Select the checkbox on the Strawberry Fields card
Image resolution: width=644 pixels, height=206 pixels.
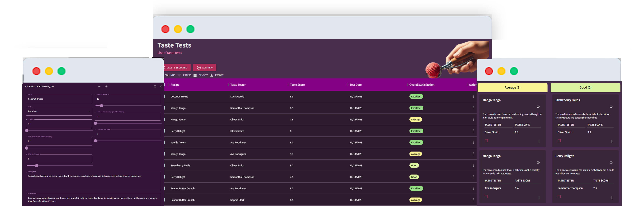click(x=559, y=141)
